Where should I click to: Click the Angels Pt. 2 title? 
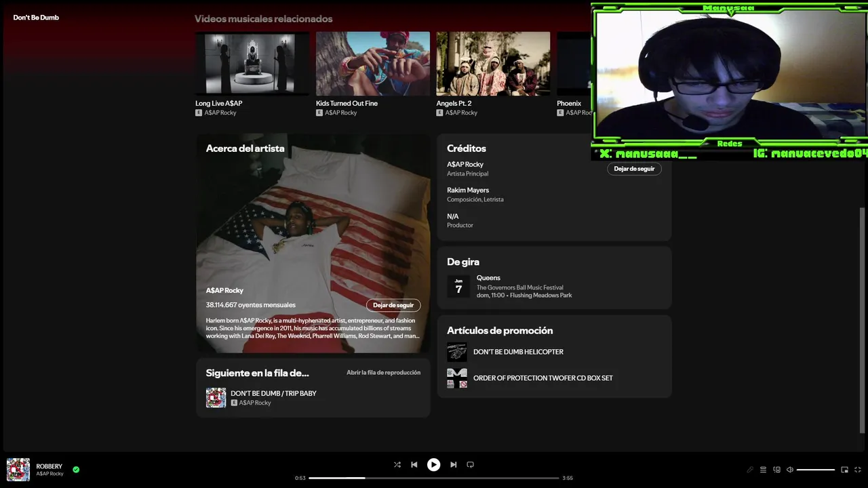(x=454, y=103)
